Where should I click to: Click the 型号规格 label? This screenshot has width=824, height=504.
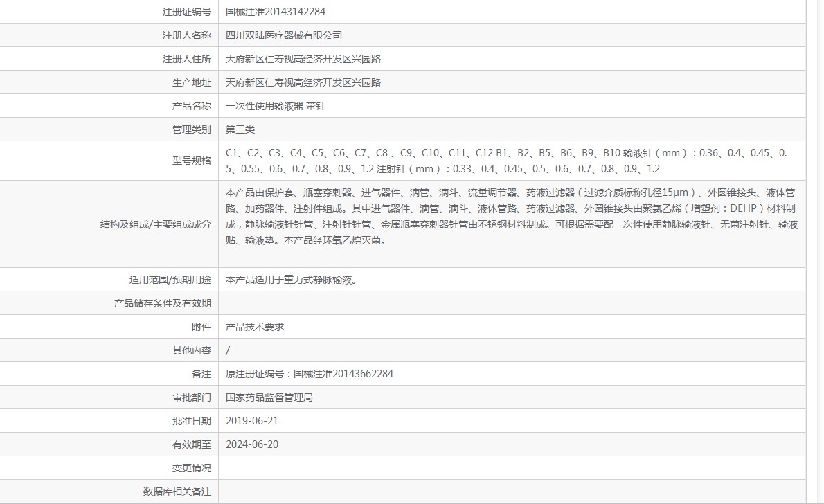tap(191, 161)
